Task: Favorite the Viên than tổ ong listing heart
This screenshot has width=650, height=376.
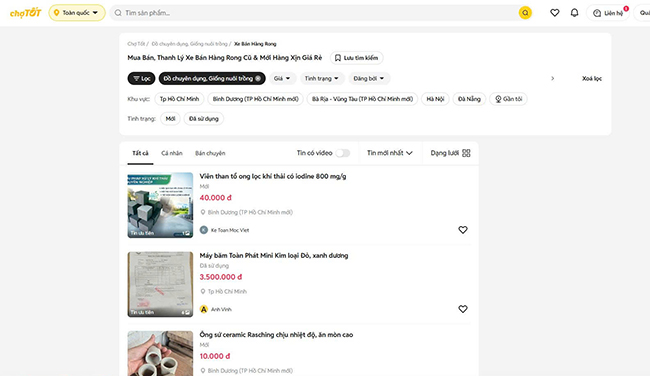Action: [463, 230]
